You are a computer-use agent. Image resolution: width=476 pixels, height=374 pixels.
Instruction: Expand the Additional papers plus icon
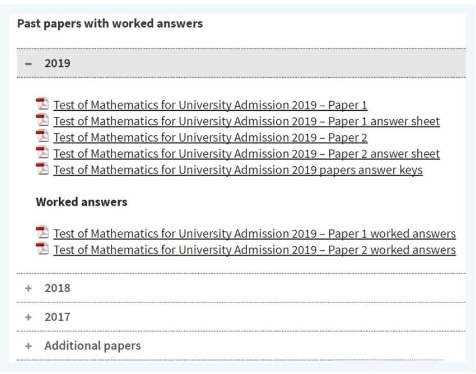click(x=29, y=346)
